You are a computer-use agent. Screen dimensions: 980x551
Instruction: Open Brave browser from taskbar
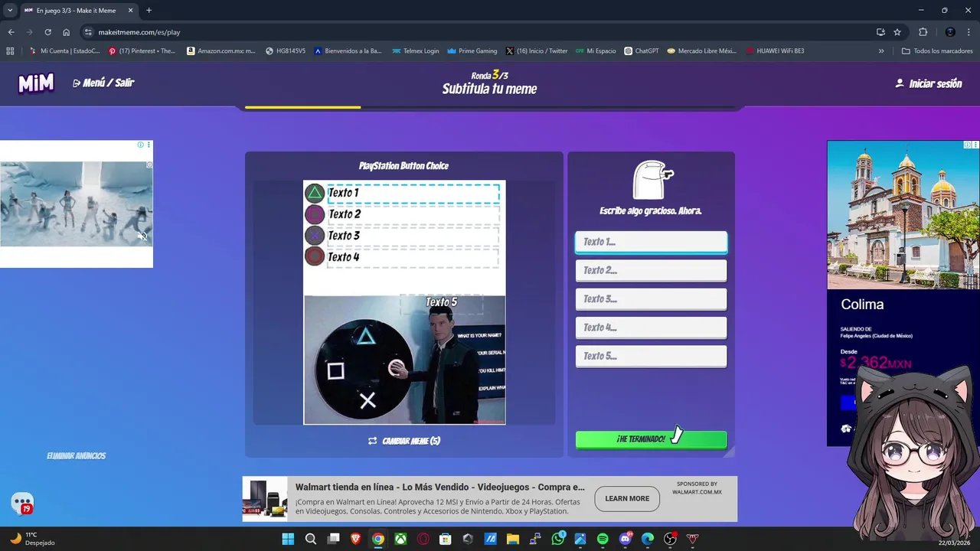pyautogui.click(x=355, y=539)
